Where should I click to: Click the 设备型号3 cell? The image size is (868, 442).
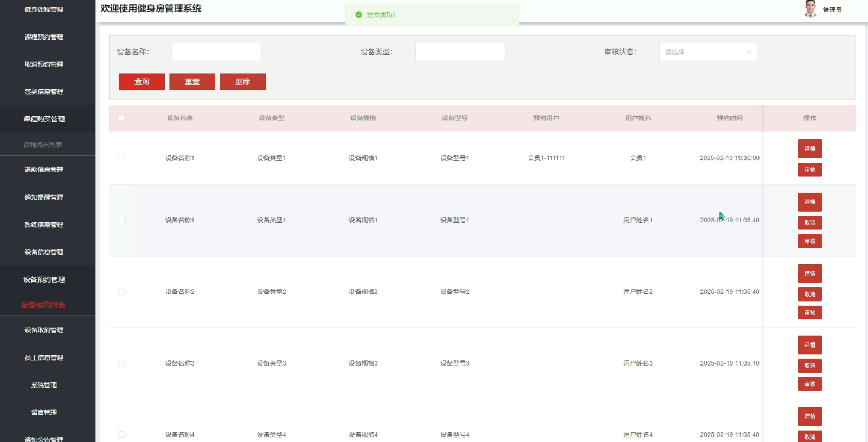point(454,363)
